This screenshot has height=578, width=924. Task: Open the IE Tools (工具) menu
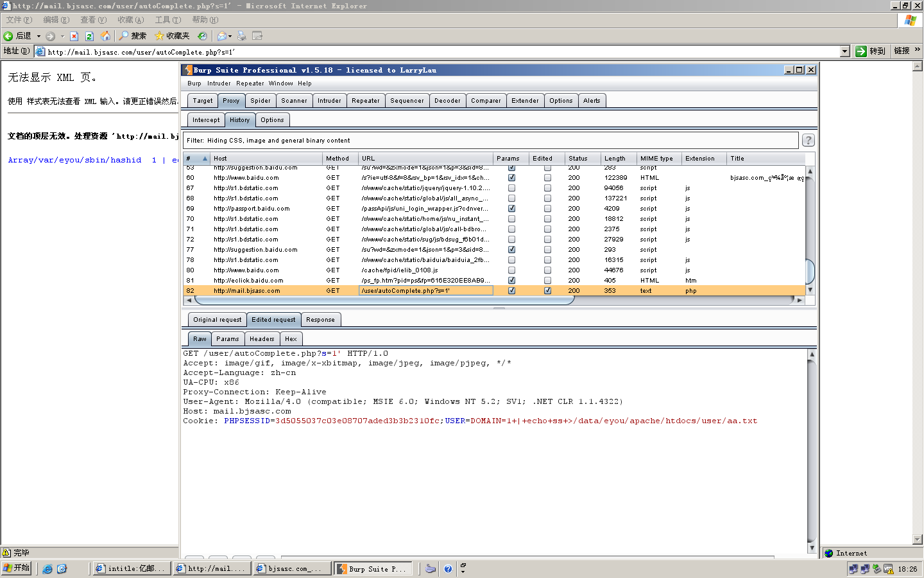click(x=168, y=20)
